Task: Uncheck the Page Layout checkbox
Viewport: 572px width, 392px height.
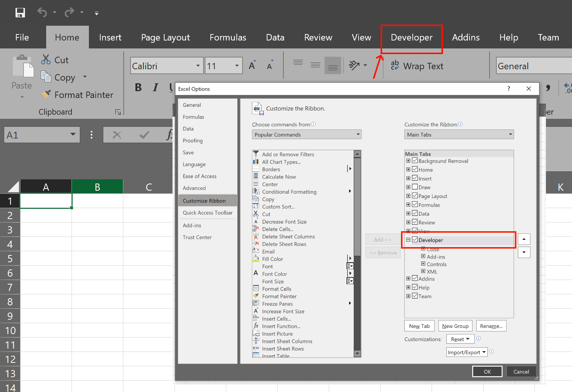Action: pyautogui.click(x=415, y=196)
